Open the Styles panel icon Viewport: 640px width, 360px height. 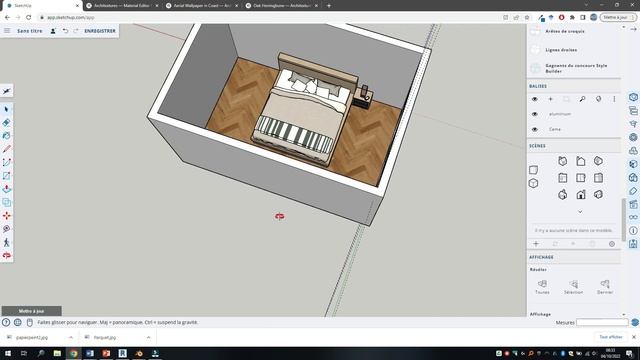coord(633,178)
